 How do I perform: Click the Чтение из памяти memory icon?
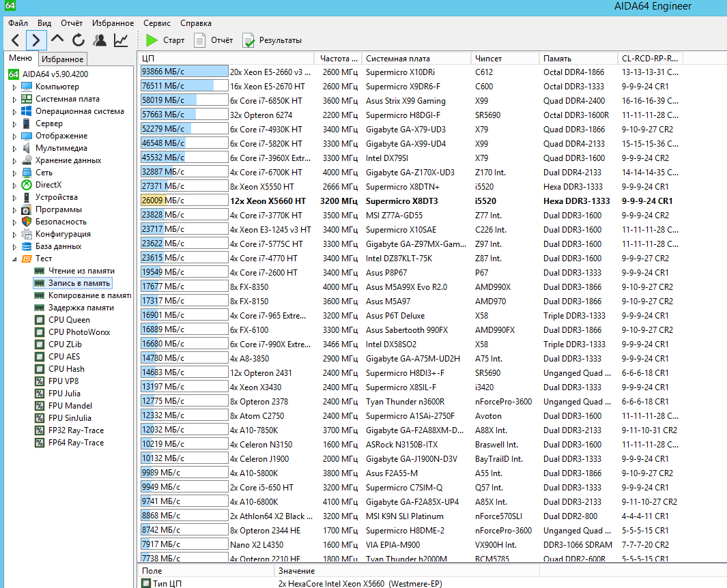click(40, 271)
